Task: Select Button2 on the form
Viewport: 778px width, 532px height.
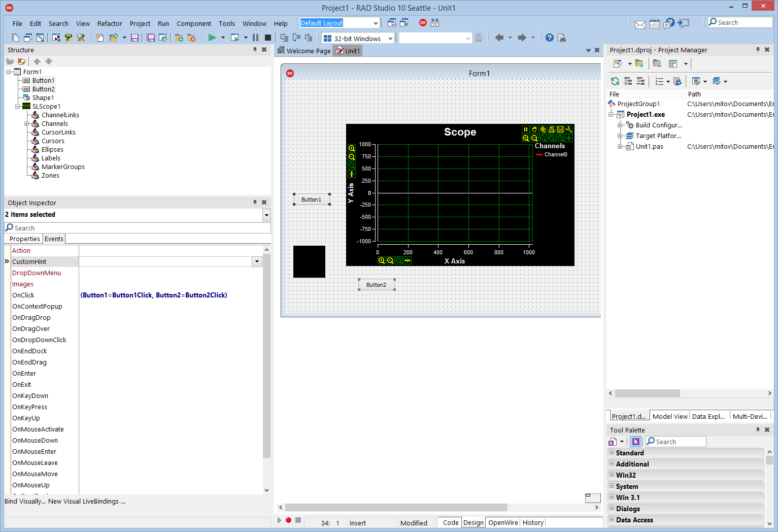Action: [376, 284]
